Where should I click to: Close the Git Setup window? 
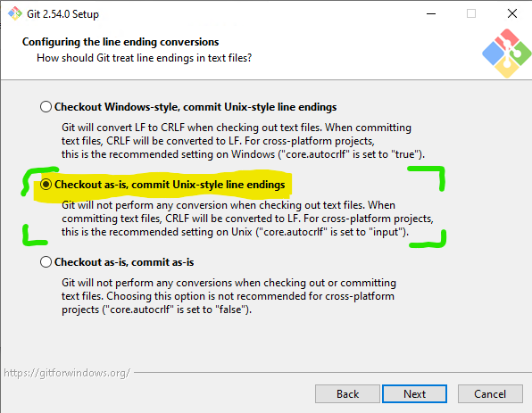(x=512, y=13)
